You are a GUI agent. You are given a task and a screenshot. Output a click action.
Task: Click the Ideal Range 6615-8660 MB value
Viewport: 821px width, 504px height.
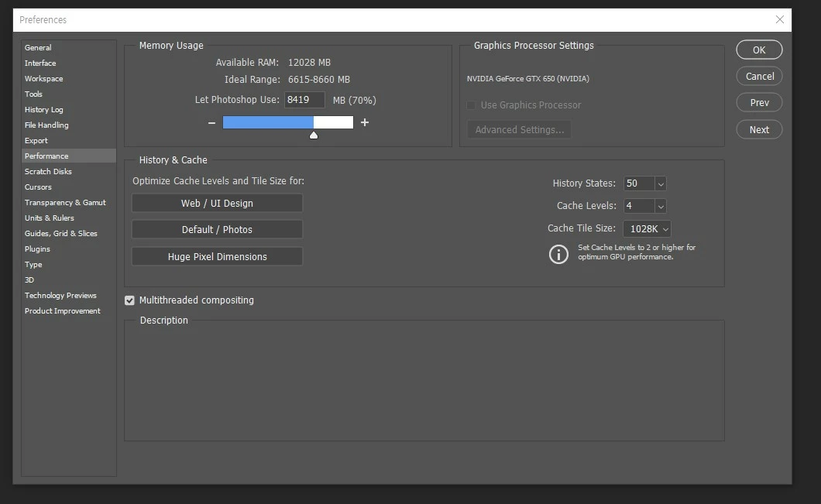319,80
